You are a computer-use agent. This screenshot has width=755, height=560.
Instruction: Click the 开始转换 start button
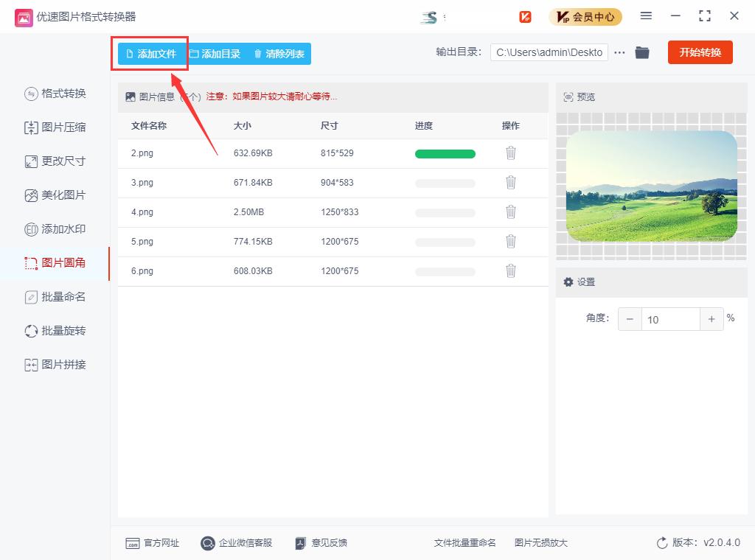click(700, 52)
